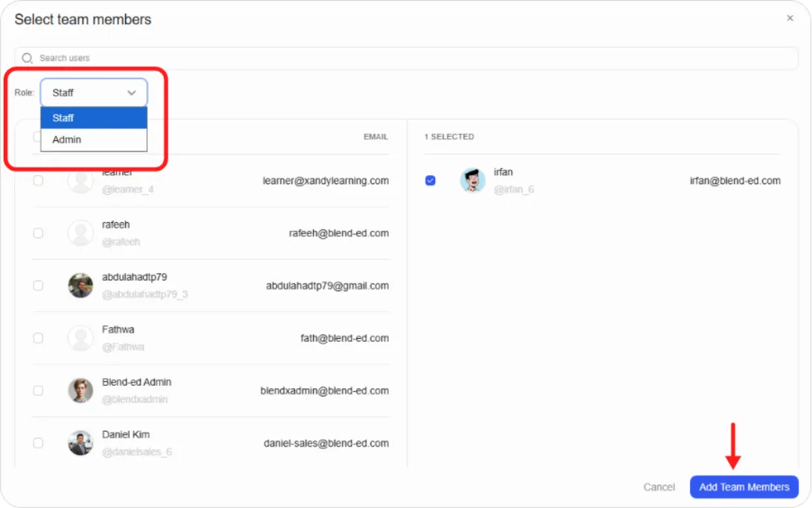Viewport: 812px width, 508px height.
Task: Cancel the team member selection
Action: 659,487
